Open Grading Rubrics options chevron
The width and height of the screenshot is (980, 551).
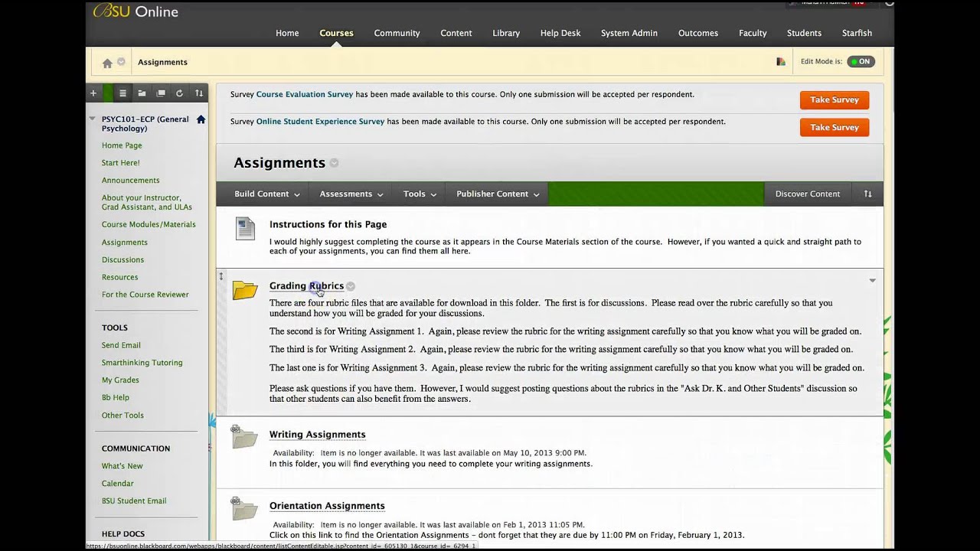(351, 286)
